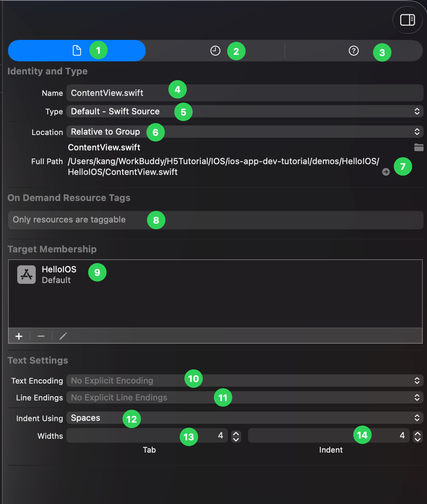The width and height of the screenshot is (427, 504).
Task: Open the Type dropdown Default - Swift Source
Action: (x=245, y=111)
